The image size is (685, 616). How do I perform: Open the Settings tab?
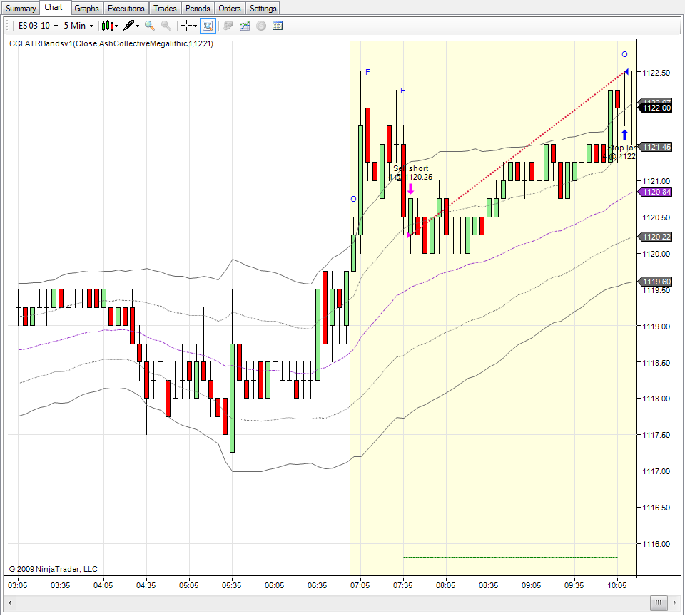coord(263,9)
